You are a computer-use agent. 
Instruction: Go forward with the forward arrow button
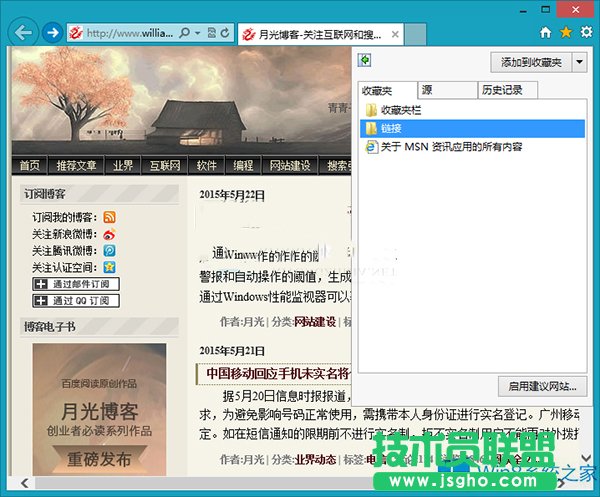52,33
